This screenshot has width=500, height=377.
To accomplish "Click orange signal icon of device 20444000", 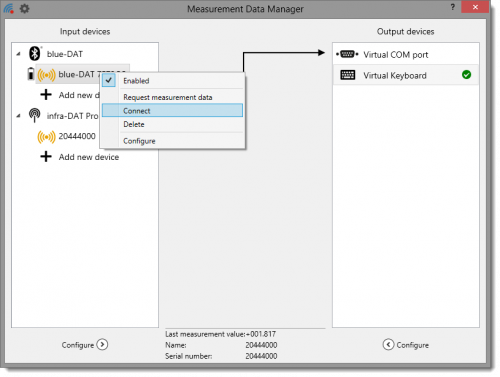I will coord(46,137).
